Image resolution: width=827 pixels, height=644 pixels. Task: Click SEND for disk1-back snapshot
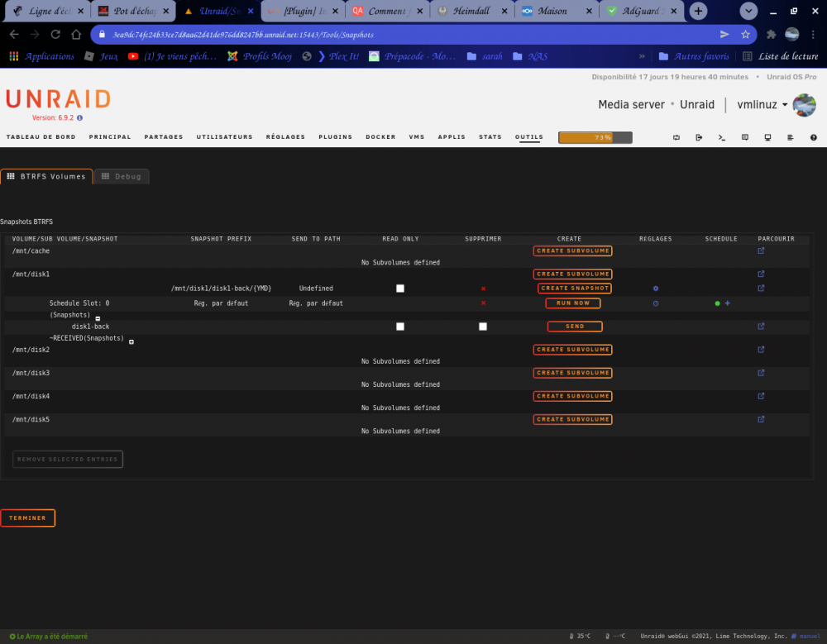(575, 327)
